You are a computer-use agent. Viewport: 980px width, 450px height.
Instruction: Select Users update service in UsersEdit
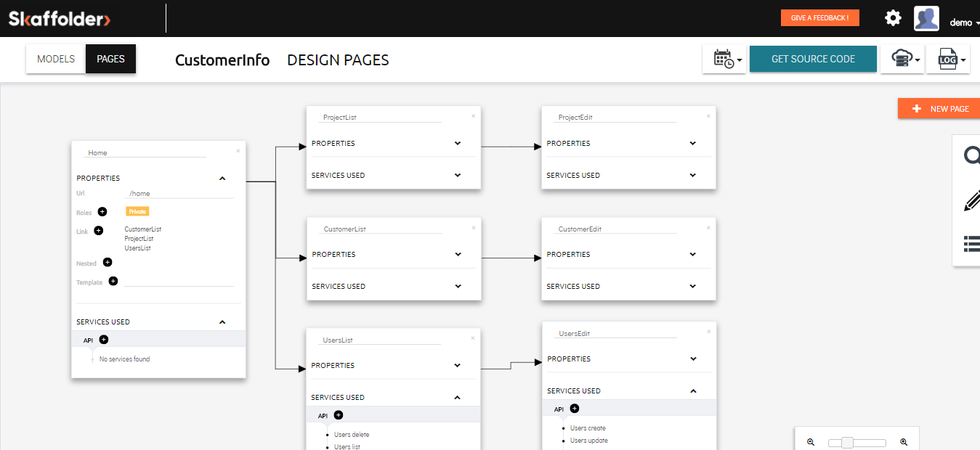click(x=589, y=441)
